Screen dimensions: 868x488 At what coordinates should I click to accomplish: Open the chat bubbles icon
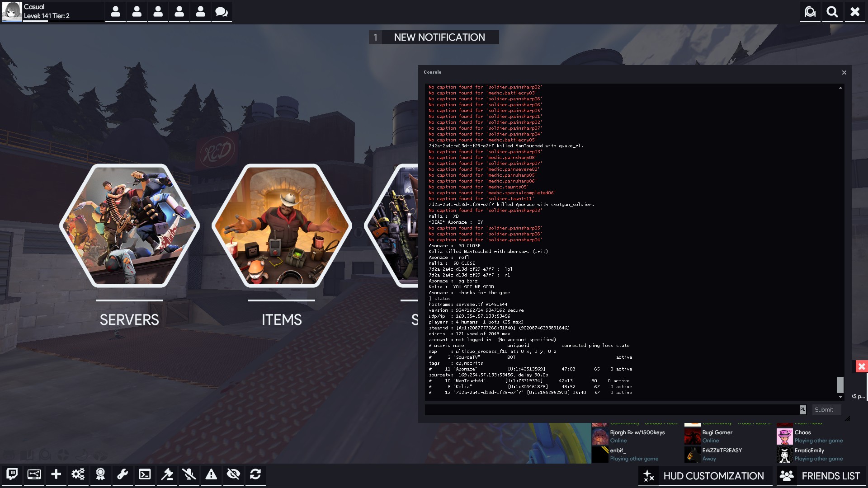(x=222, y=12)
